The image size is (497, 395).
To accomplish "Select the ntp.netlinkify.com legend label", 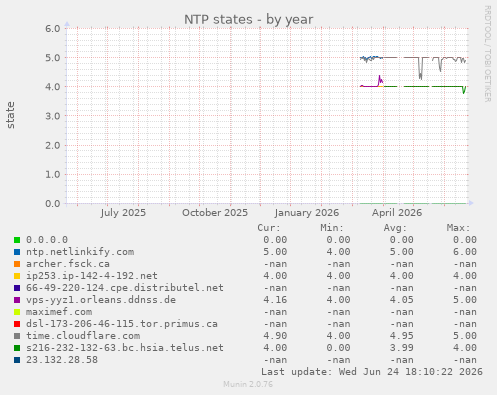I will coord(80,252).
